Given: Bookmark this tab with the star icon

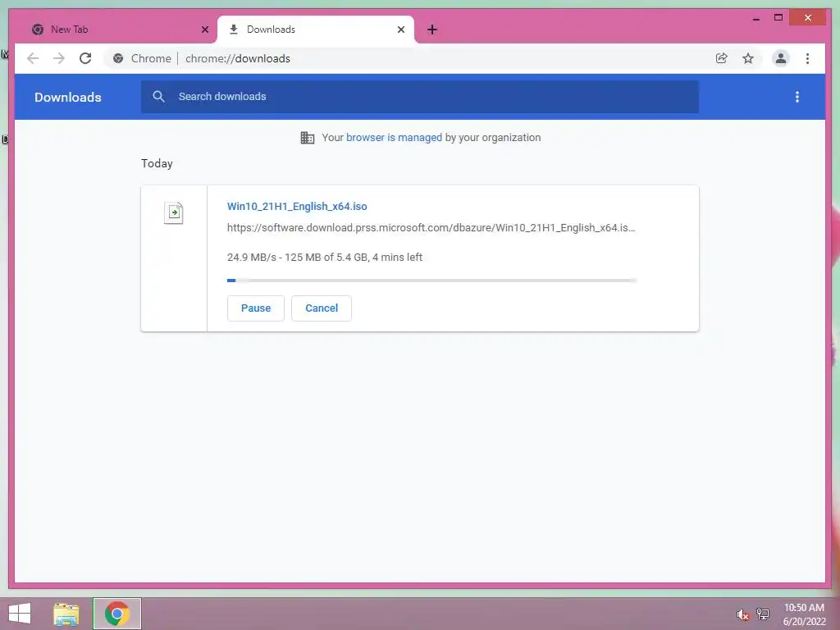Looking at the screenshot, I should [748, 58].
